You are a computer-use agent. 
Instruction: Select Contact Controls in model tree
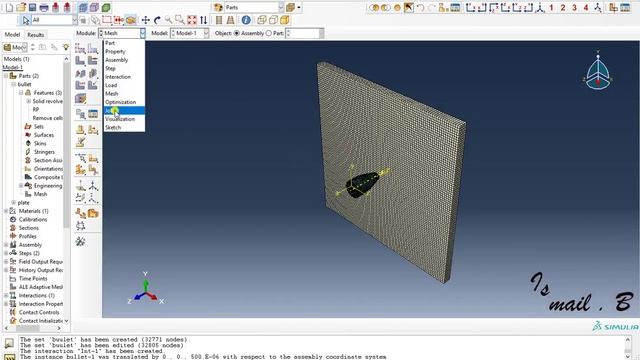click(39, 312)
